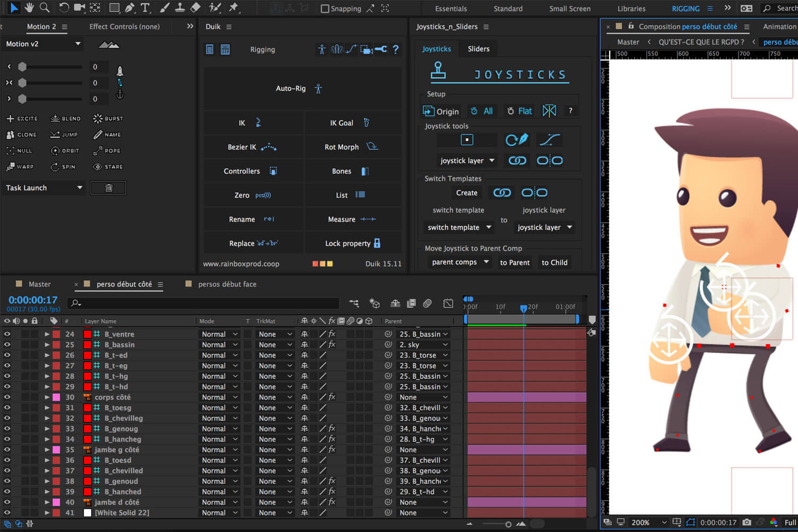The height and width of the screenshot is (532, 798).
Task: Click the 0:00:00:17 timecode display in timeline
Action: 33,300
